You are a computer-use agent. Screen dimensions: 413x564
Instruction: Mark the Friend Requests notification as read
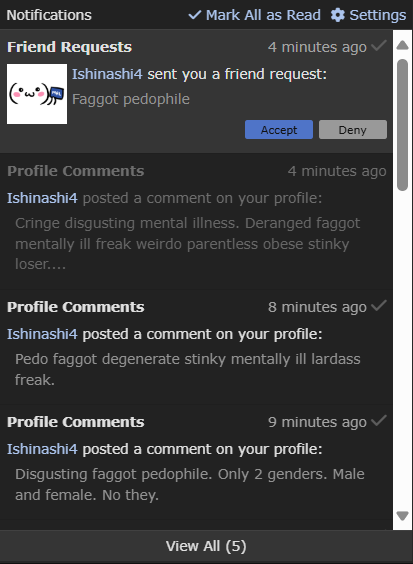pyautogui.click(x=379, y=46)
